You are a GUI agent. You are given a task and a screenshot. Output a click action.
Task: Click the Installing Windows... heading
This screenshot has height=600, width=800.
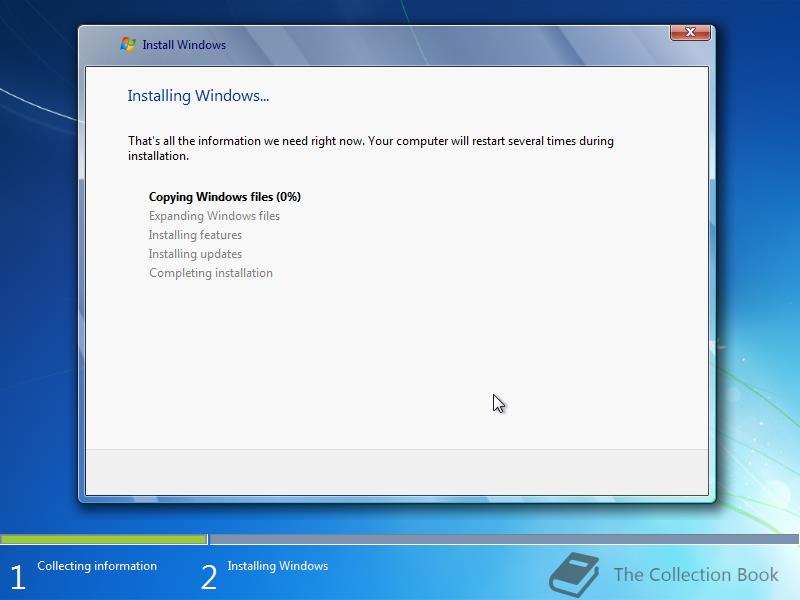[x=198, y=96]
